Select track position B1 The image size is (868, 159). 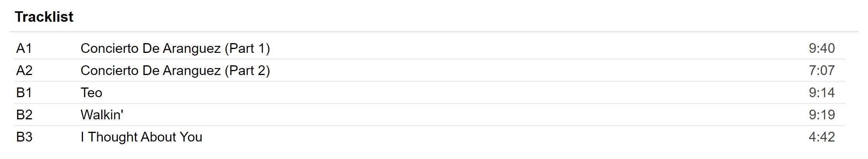pos(24,93)
